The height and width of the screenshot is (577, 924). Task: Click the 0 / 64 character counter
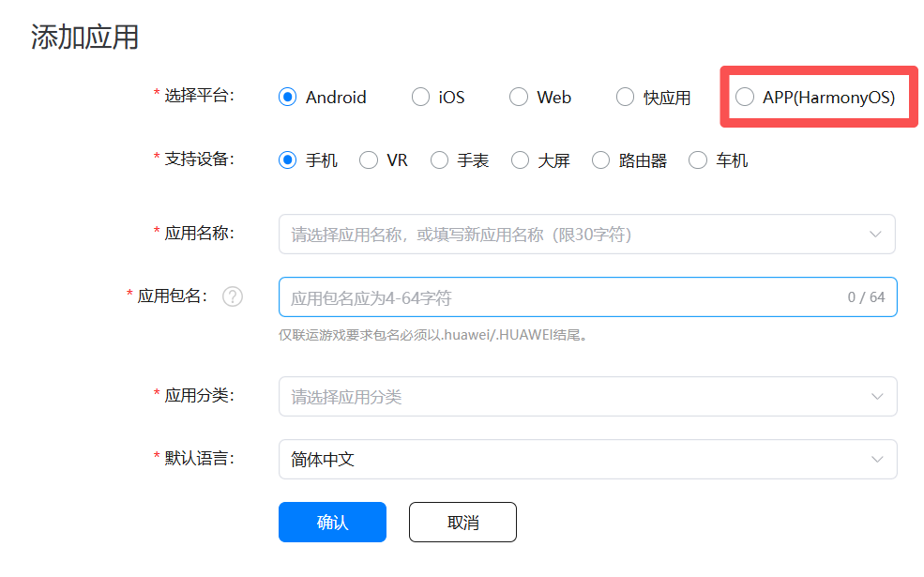pyautogui.click(x=866, y=297)
